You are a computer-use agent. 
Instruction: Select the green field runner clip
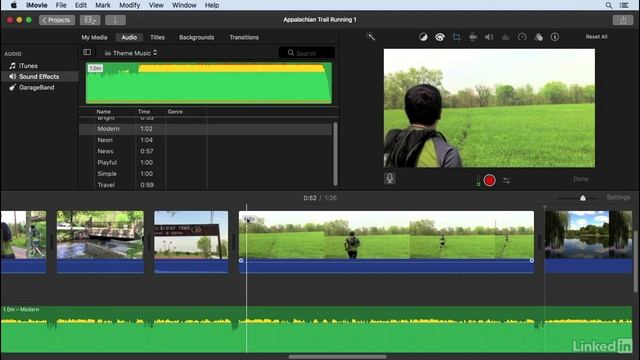pyautogui.click(x=386, y=242)
